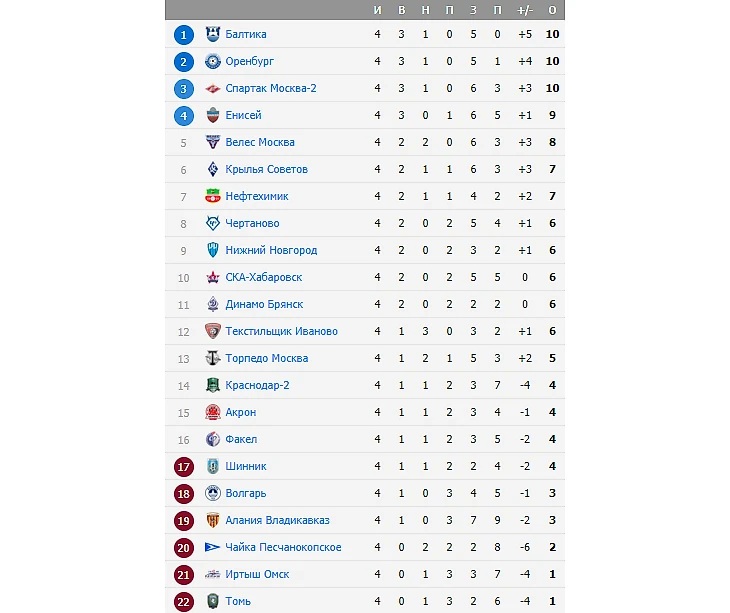Click the Спартак Москва-2 red logo

212,88
